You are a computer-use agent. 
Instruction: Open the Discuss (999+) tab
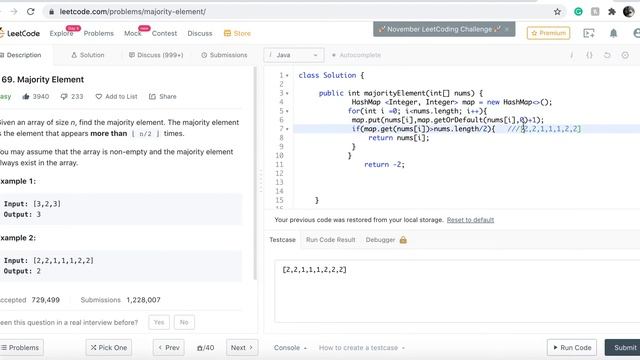coord(156,55)
